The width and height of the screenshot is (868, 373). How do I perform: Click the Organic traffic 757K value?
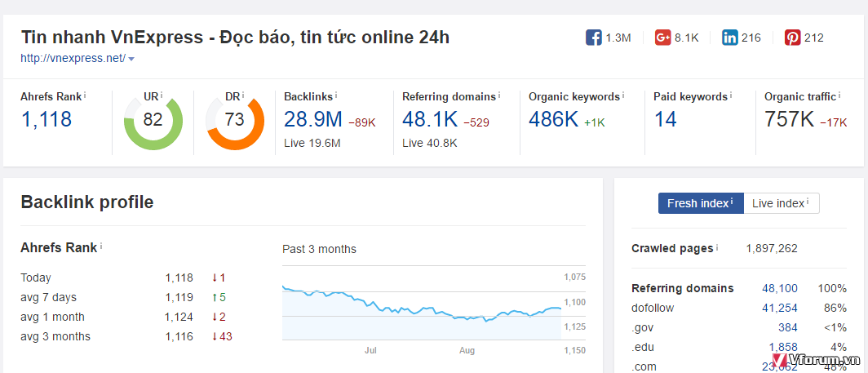click(789, 119)
